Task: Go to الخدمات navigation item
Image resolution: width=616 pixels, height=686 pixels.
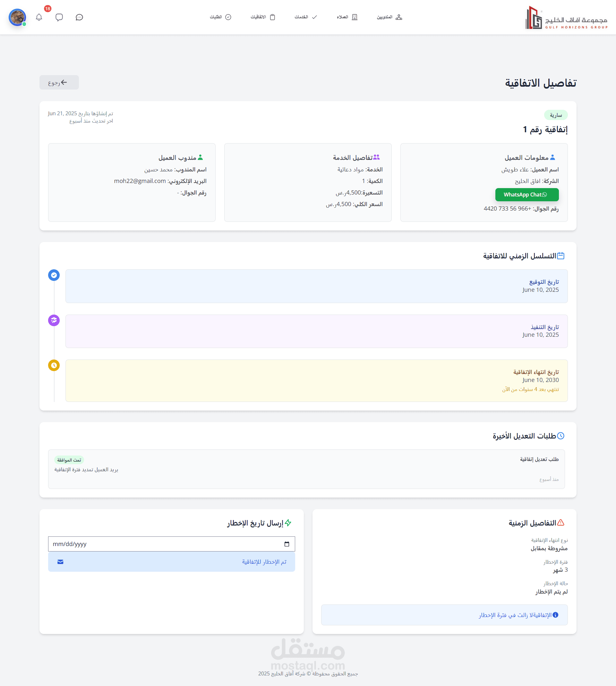Action: 305,17
